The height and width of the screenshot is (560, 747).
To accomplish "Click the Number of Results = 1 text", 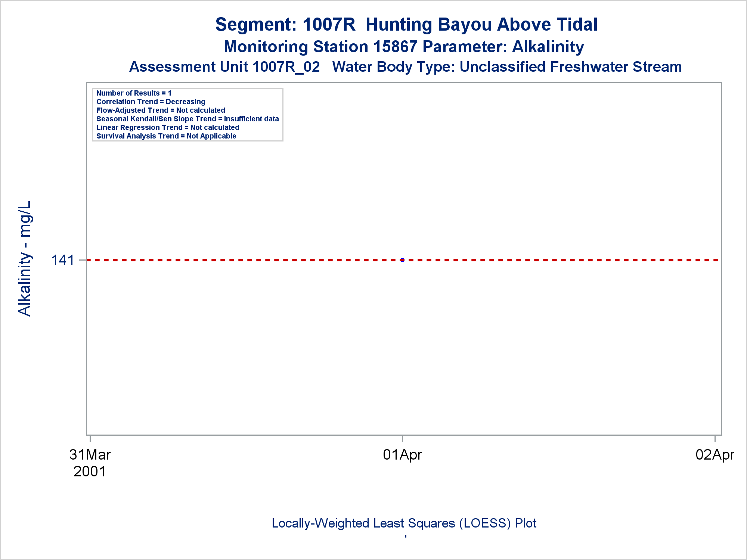I will click(x=134, y=93).
